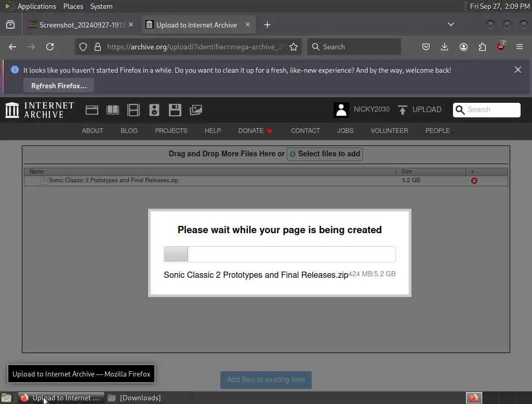Click the UPLOAD text link
Viewport: 532px width, 404px height.
[x=427, y=110]
